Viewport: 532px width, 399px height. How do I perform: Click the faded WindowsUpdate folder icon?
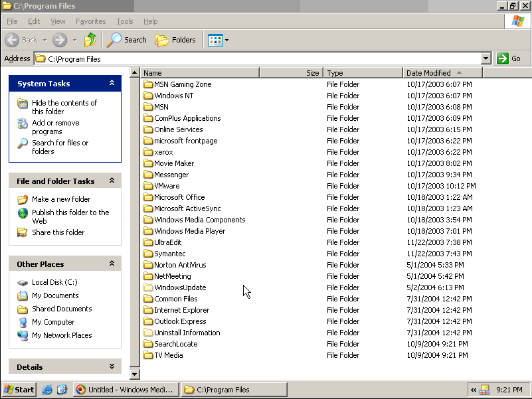point(148,287)
